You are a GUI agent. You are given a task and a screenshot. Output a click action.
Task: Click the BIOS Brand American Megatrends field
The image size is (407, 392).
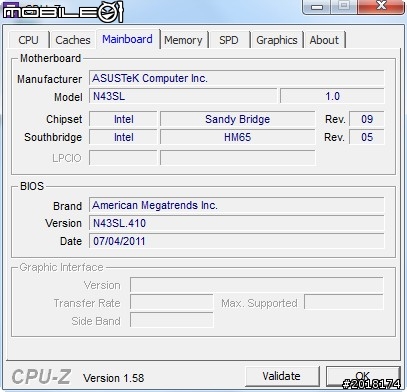pyautogui.click(x=237, y=205)
